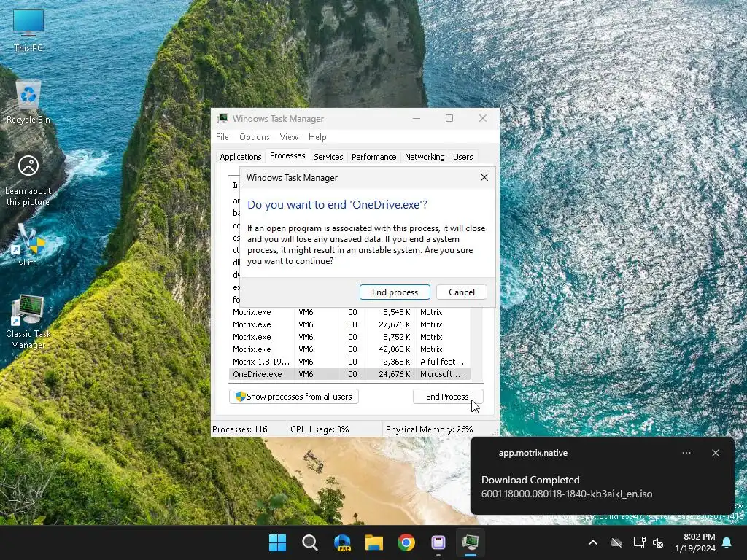Close the OneDrive.exe confirmation dialog
This screenshot has height=560, width=747.
coord(484,178)
